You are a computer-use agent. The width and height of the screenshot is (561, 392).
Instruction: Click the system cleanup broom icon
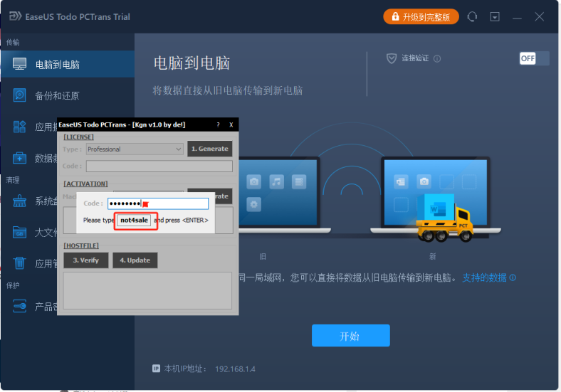(19, 201)
